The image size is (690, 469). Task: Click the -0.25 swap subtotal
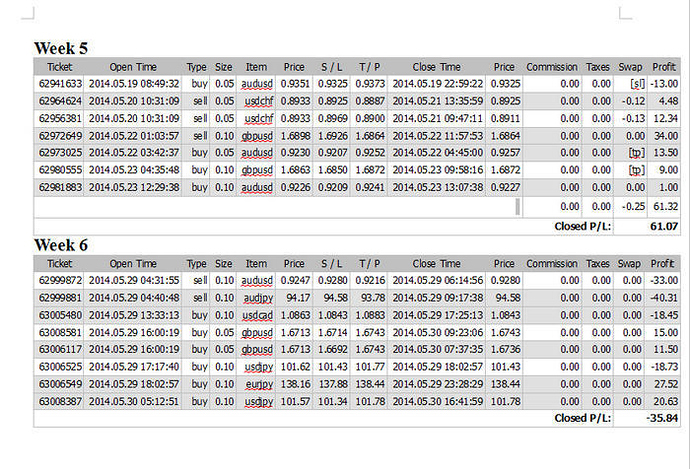633,207
